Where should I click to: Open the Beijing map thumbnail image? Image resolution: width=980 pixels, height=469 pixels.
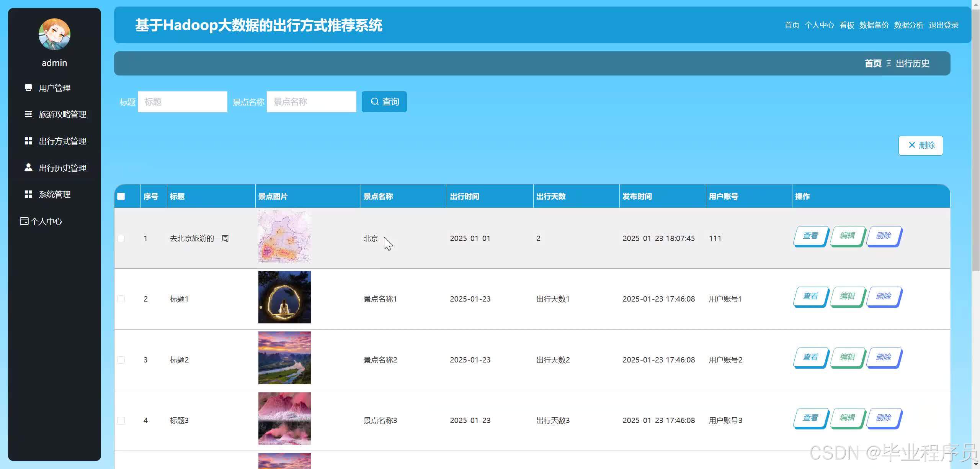click(284, 236)
